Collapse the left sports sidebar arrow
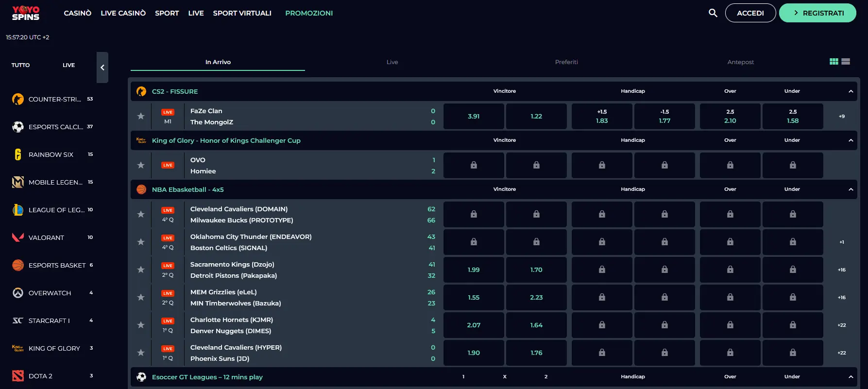The image size is (868, 389). coord(102,68)
